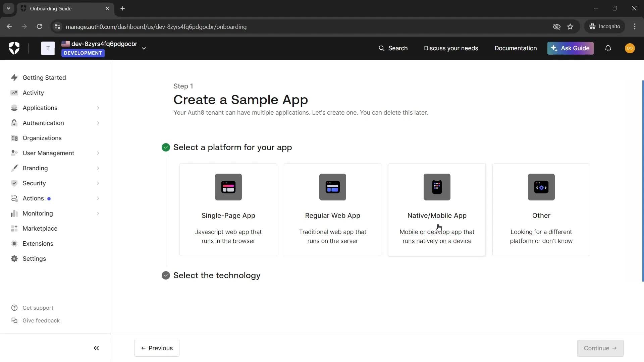Screen dimensions: 644x362
Task: Expand the Actions submenu chevron
Action: [98, 198]
